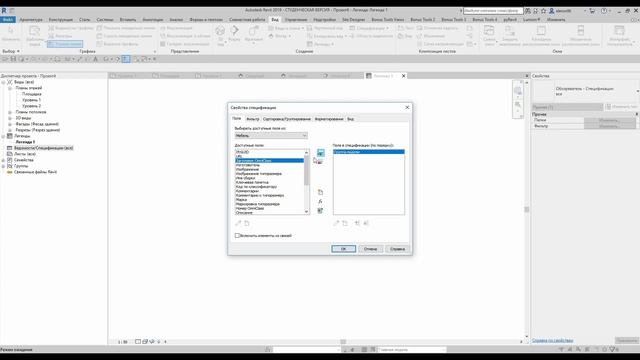Expand the Разрезы tree node
640x360 pixels.
pos(10,130)
